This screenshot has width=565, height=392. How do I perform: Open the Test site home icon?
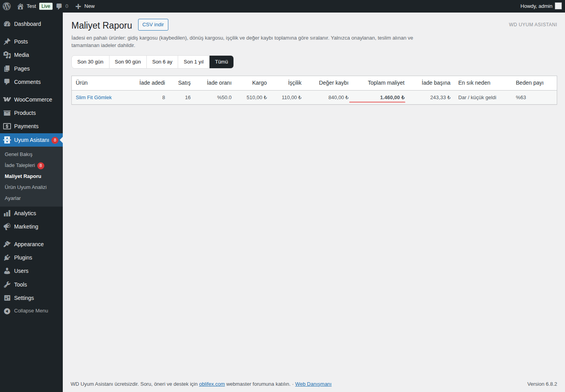[20, 6]
